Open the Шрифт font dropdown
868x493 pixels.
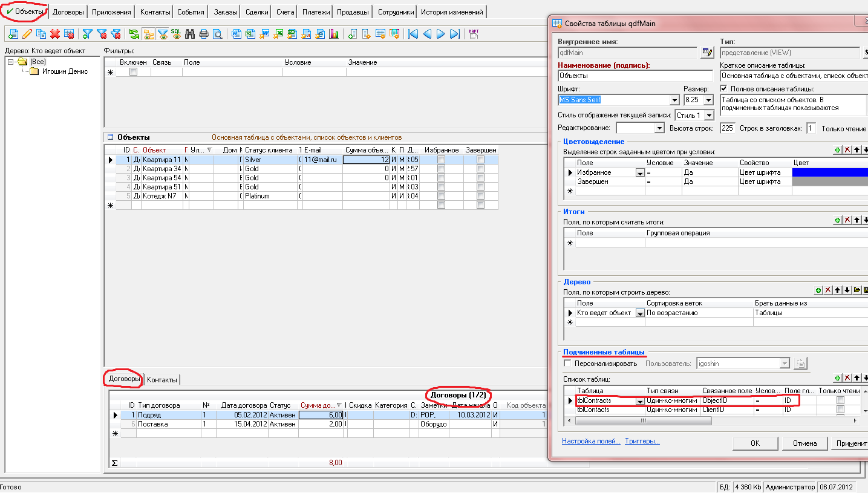674,100
